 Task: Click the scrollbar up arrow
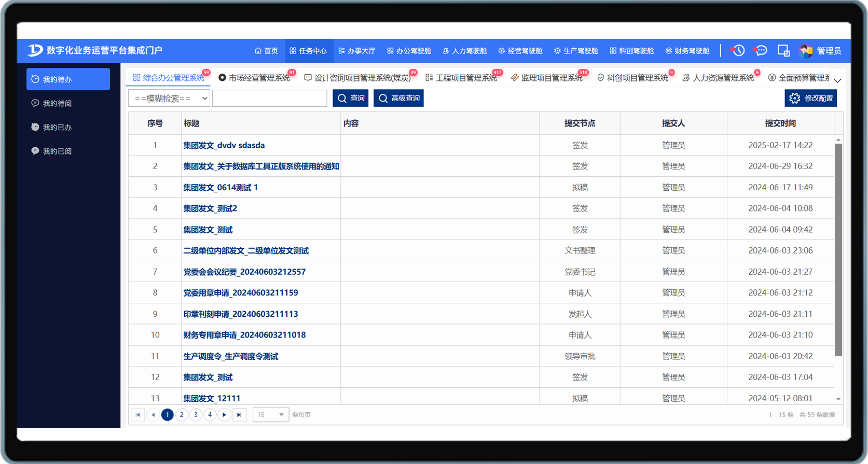point(838,140)
